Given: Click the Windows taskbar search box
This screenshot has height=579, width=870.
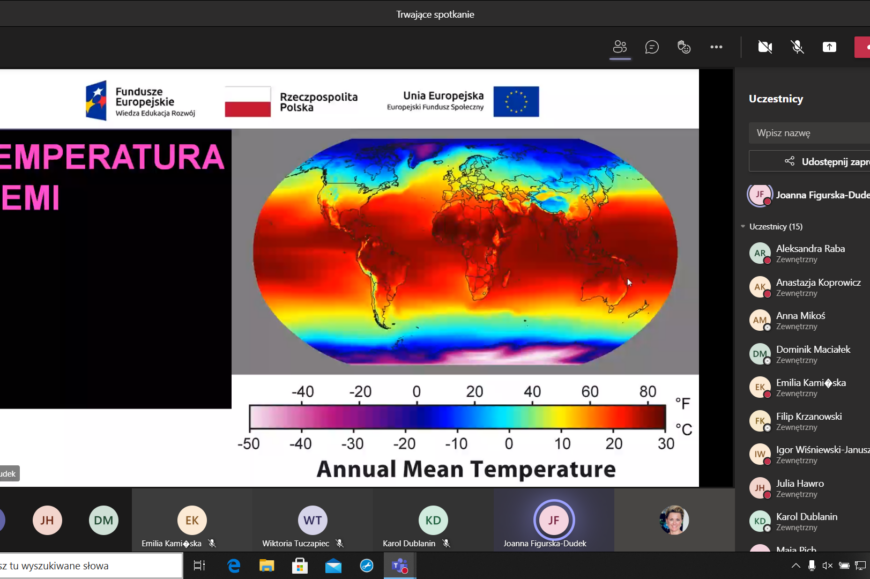Looking at the screenshot, I should (91, 566).
